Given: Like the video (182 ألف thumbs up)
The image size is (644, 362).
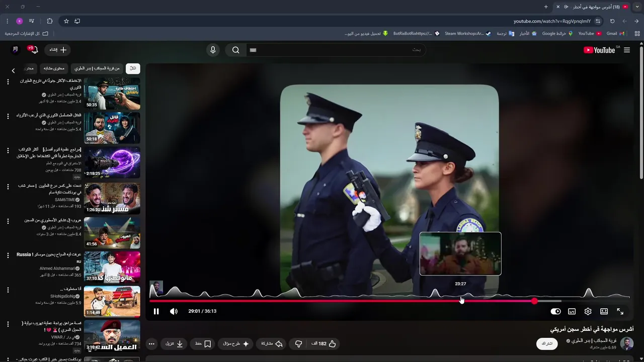Looking at the screenshot, I should click(324, 344).
